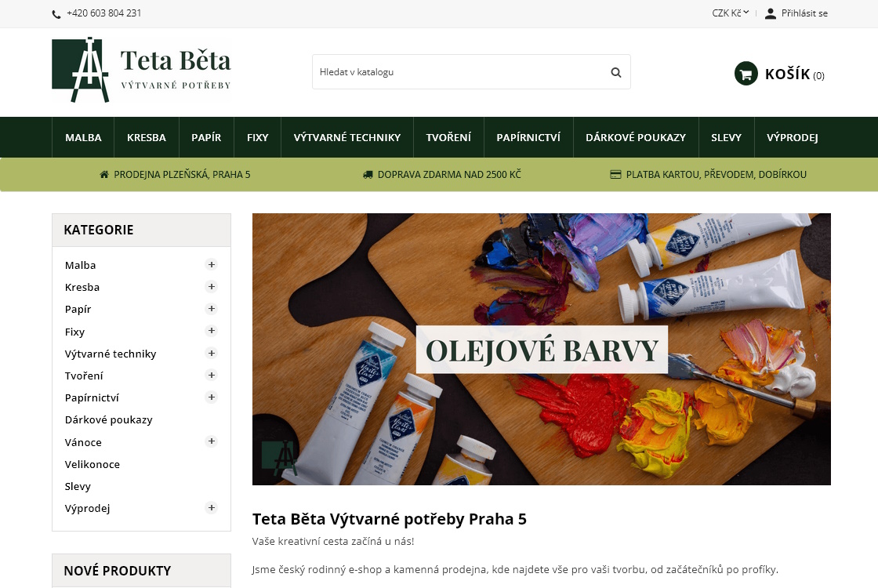The image size is (878, 588).
Task: Click the Teta Běta easel logo
Action: 141,70
